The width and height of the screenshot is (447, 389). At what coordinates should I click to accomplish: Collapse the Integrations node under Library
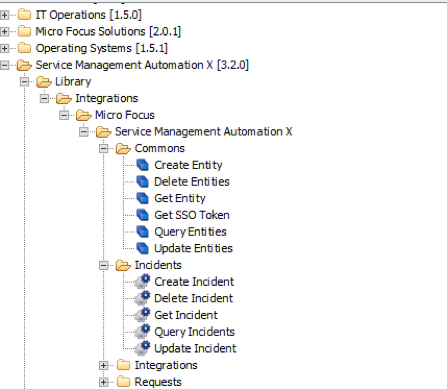pyautogui.click(x=44, y=98)
